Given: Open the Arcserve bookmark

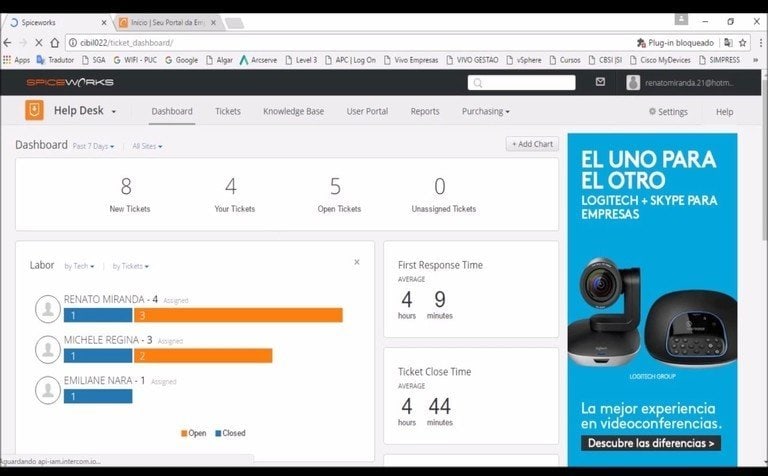Looking at the screenshot, I should (x=258, y=60).
